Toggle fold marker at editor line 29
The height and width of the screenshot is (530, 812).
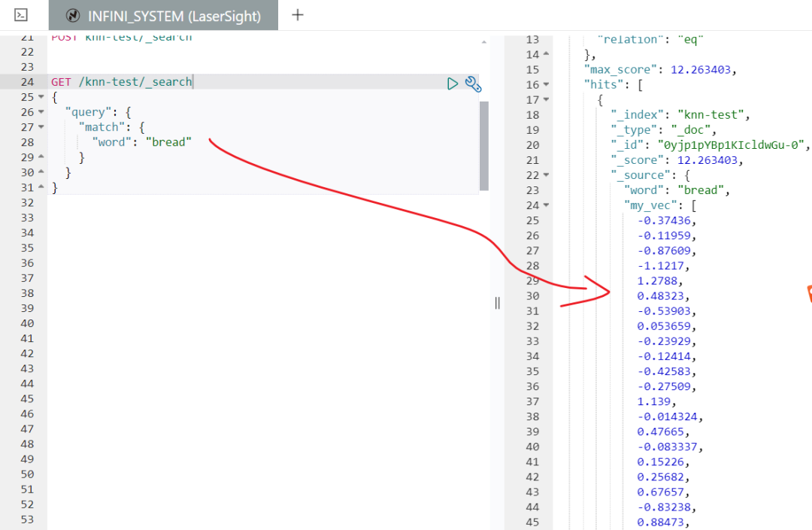tap(41, 157)
